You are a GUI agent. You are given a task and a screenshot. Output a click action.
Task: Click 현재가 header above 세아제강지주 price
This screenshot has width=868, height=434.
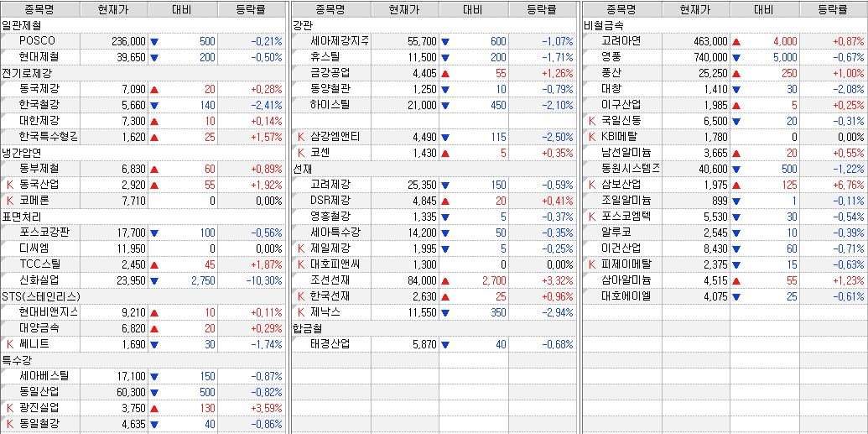[x=405, y=9]
